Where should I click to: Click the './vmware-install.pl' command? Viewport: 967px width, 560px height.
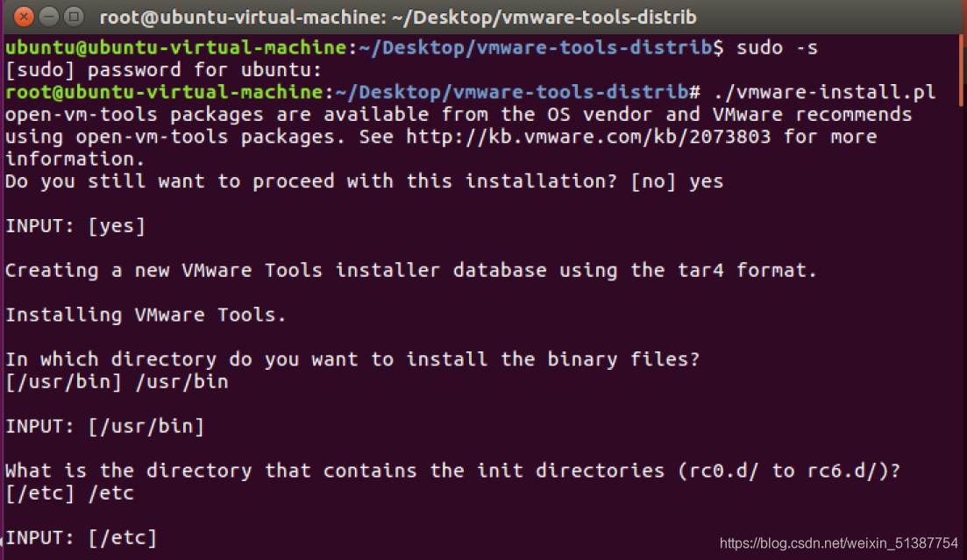click(x=825, y=92)
